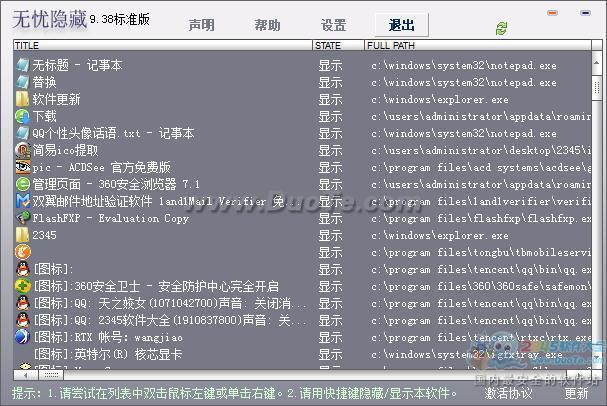This screenshot has height=406, width=607.
Task: Click the notepad icon for 无标题 - 记事本
Action: [x=22, y=65]
